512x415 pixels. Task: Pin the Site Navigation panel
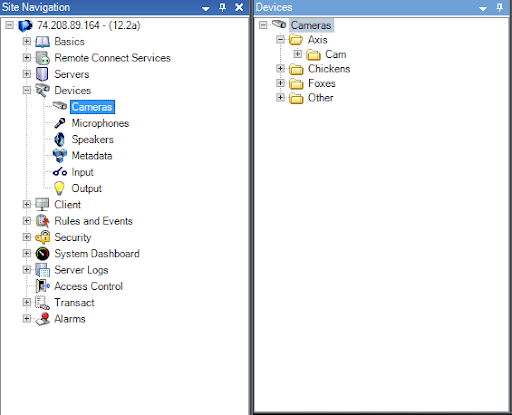click(x=222, y=7)
